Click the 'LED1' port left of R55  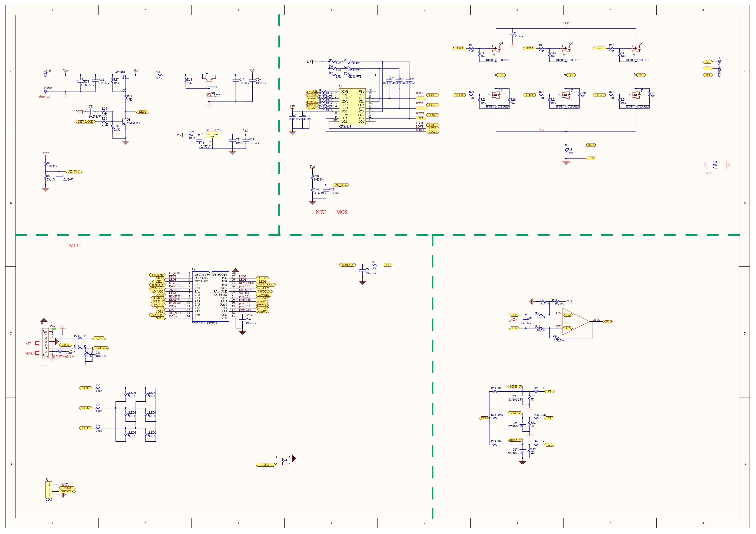(86, 388)
